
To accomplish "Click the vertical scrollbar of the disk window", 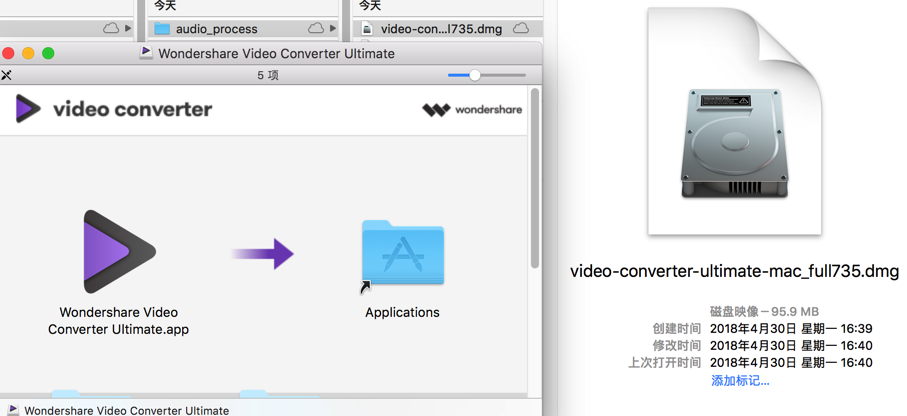I will point(535,178).
